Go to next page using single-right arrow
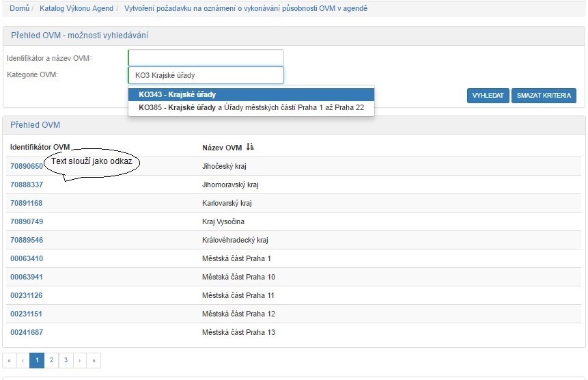Screen dimensions: 588x380 tap(80, 360)
